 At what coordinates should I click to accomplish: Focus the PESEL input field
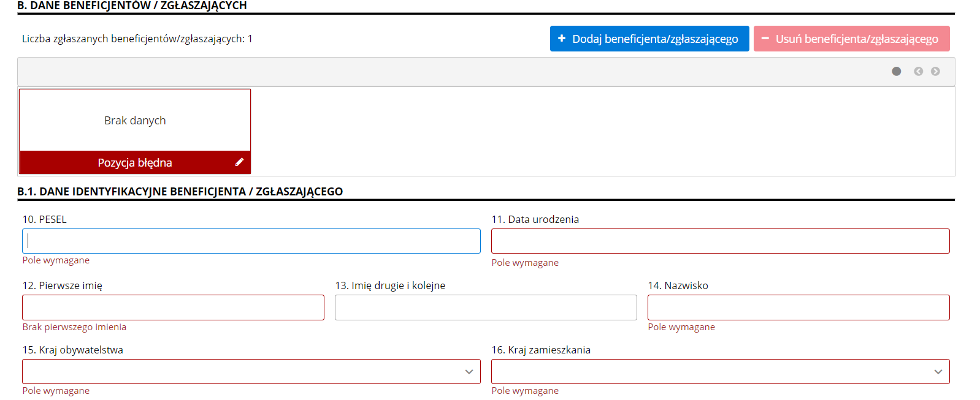(251, 241)
